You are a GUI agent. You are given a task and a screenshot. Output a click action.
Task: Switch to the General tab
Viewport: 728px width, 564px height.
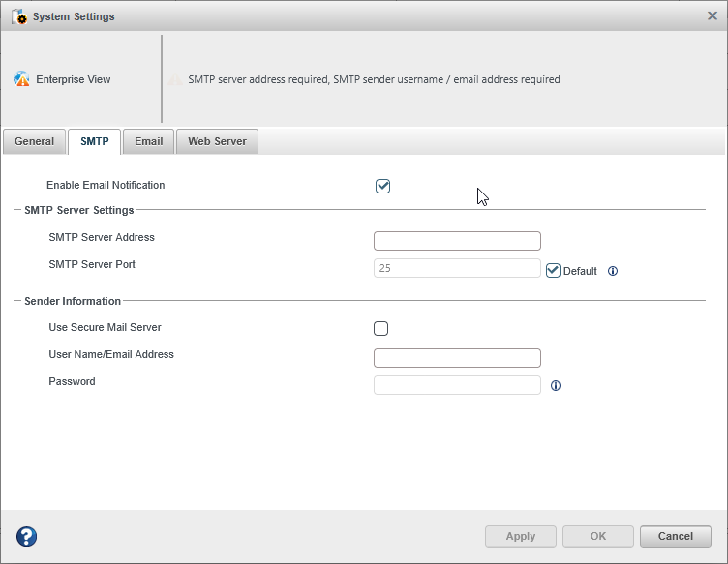coord(34,141)
